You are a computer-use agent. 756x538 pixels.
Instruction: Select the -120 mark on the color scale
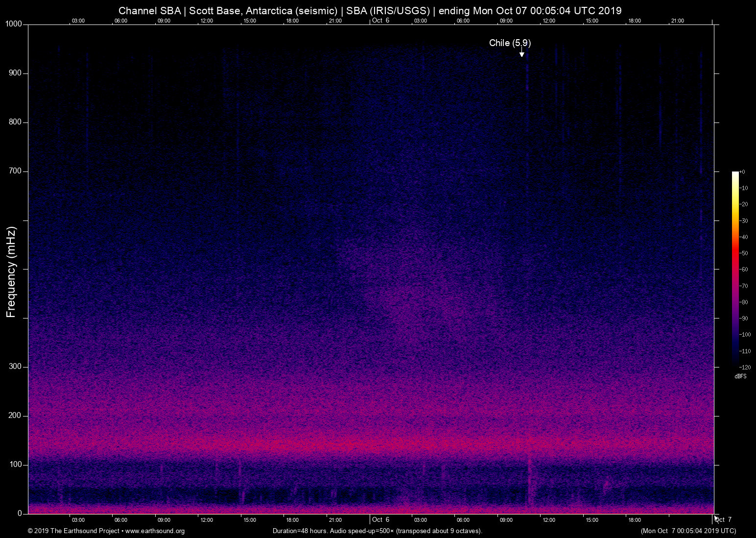(x=745, y=367)
